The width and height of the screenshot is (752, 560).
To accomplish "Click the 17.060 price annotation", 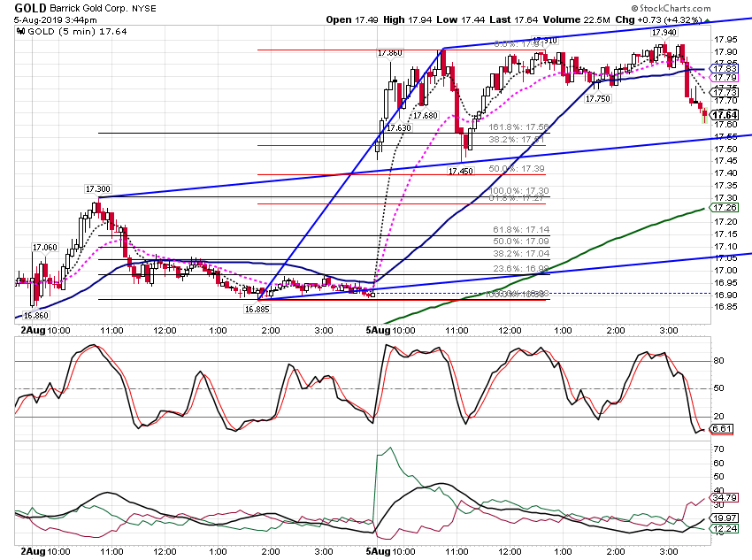I will 44,248.
